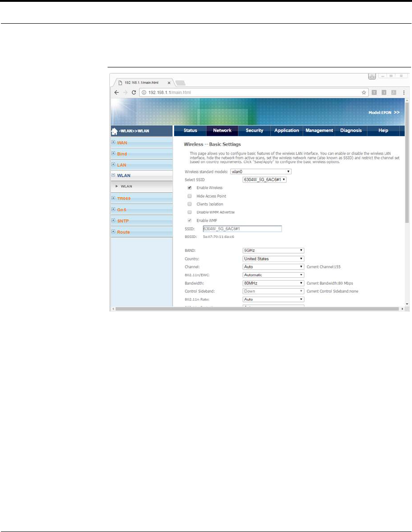This screenshot has height=532, width=412.
Task: Open the Select SSID dropdown
Action: [264, 180]
